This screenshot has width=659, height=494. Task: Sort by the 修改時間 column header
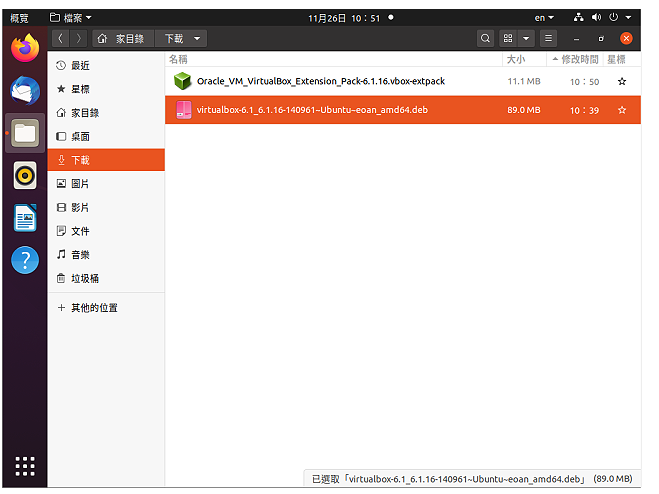click(575, 59)
